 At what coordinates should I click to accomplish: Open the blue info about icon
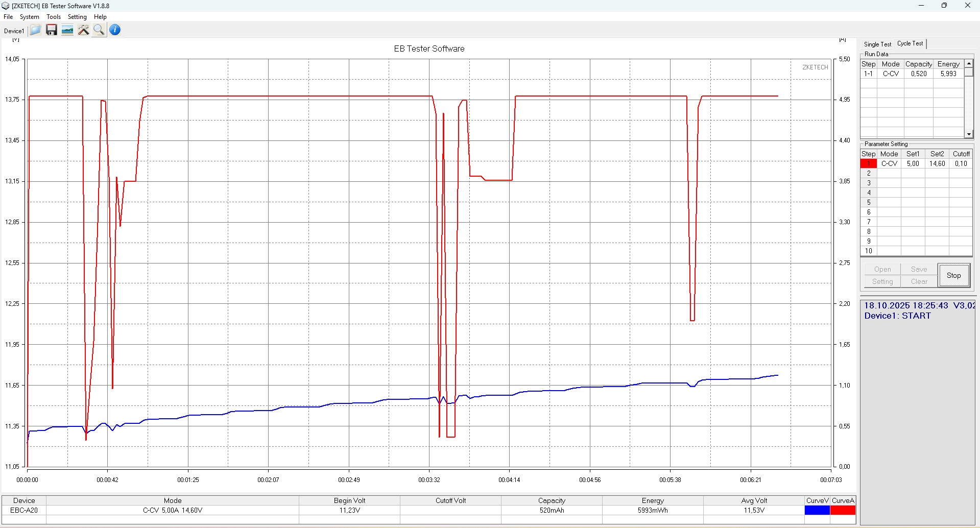(115, 30)
